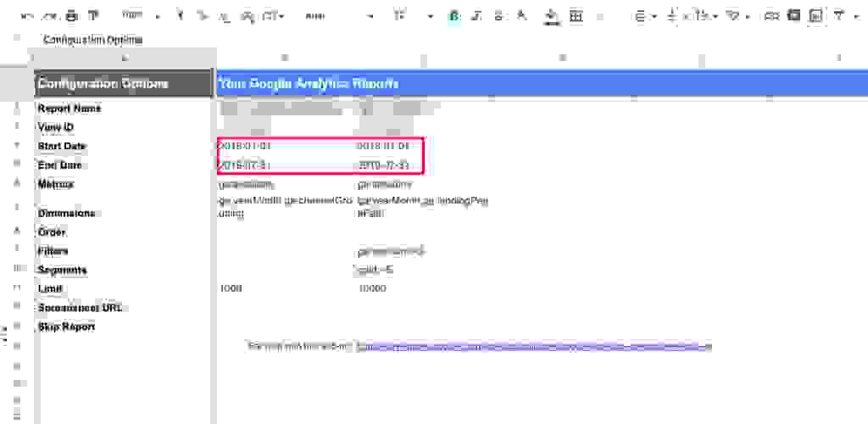The width and height of the screenshot is (868, 424).
Task: Toggle italic formatting
Action: click(476, 17)
